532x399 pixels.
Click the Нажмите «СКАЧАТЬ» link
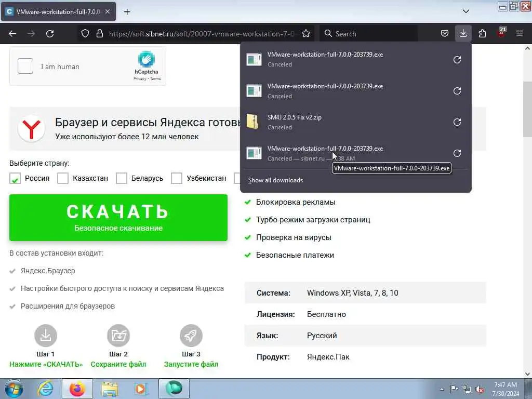tap(46, 364)
